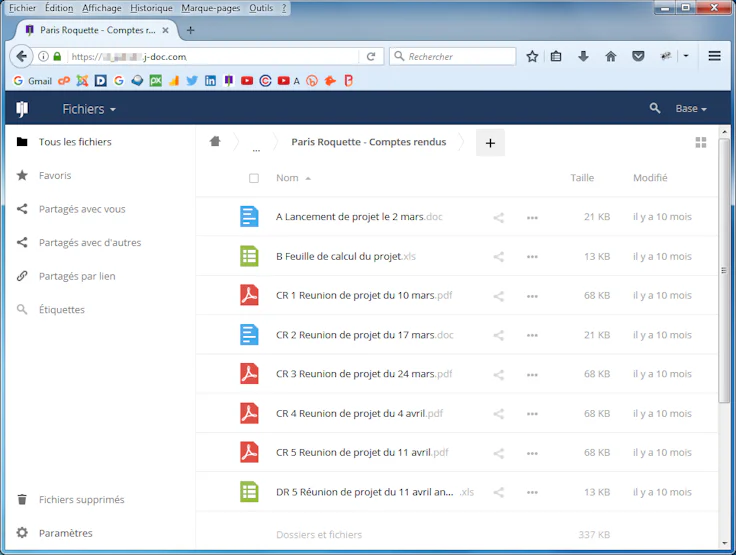This screenshot has height=555, width=736.
Task: Open Partagés par lien
Action: point(77,276)
